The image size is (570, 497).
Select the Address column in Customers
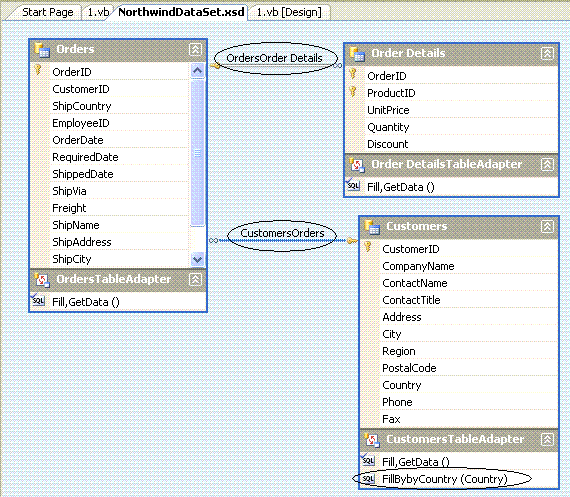(x=402, y=317)
